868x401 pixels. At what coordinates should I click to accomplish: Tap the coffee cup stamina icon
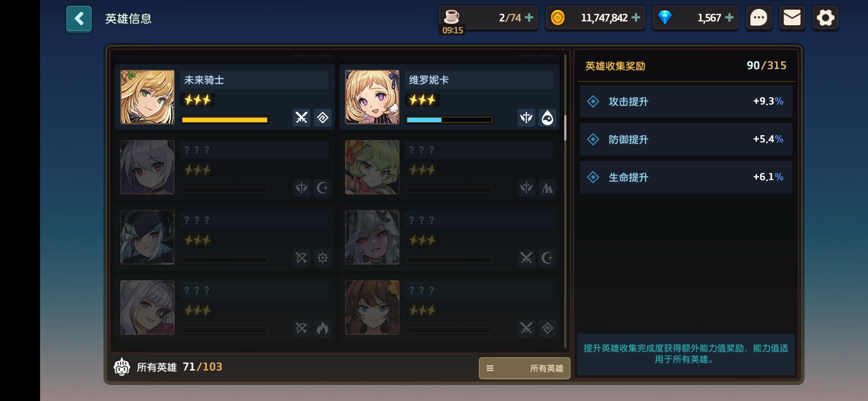(451, 16)
